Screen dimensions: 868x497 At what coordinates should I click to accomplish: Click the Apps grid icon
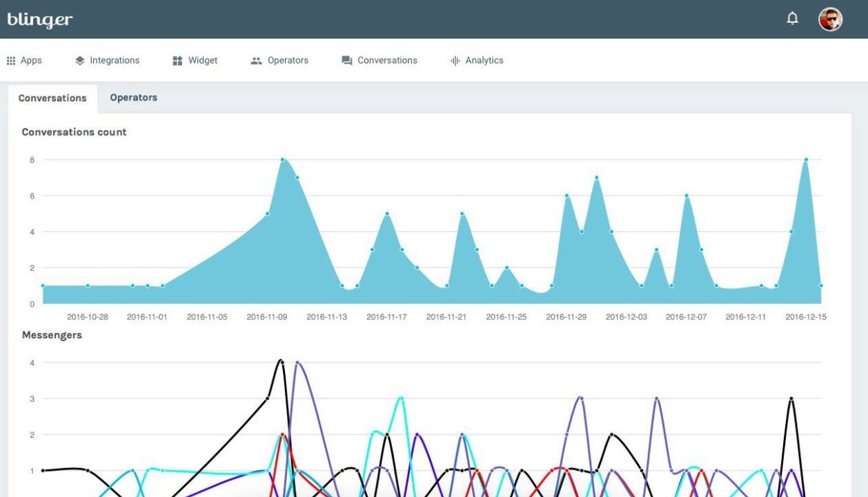click(x=11, y=61)
